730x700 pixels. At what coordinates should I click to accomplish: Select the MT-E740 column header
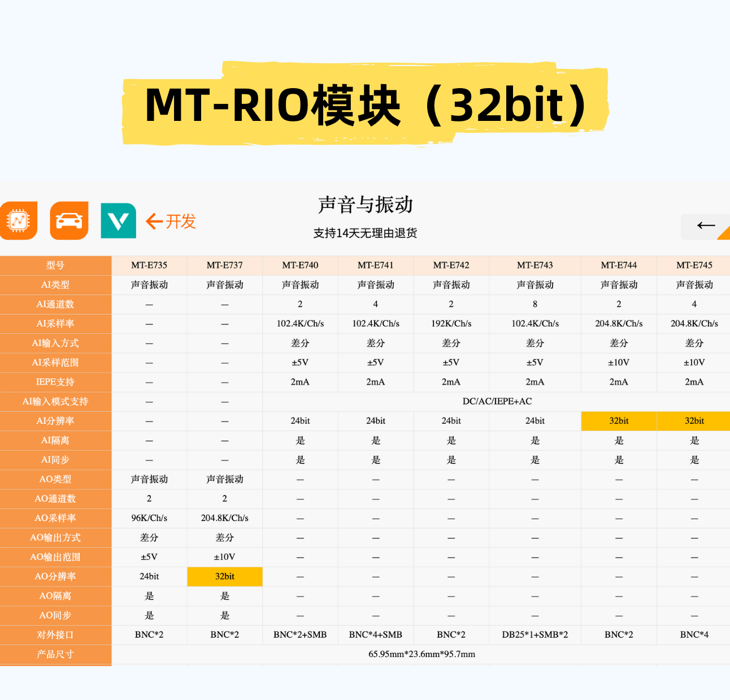(300, 265)
